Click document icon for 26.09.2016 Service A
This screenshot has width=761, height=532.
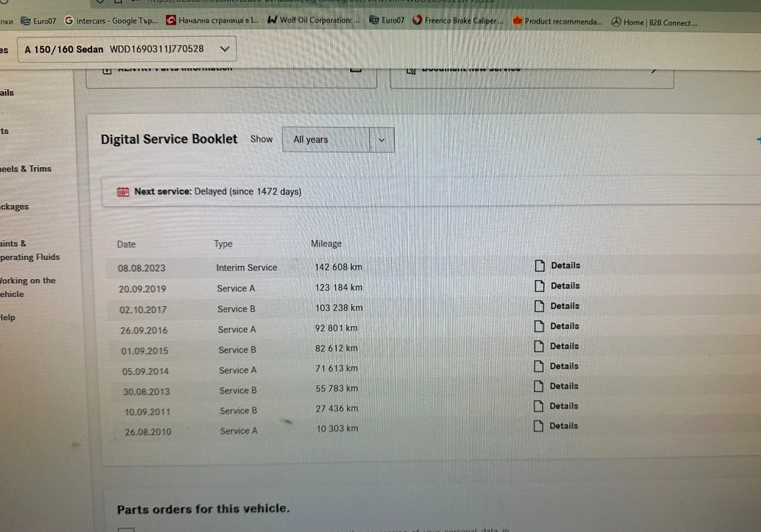539,326
